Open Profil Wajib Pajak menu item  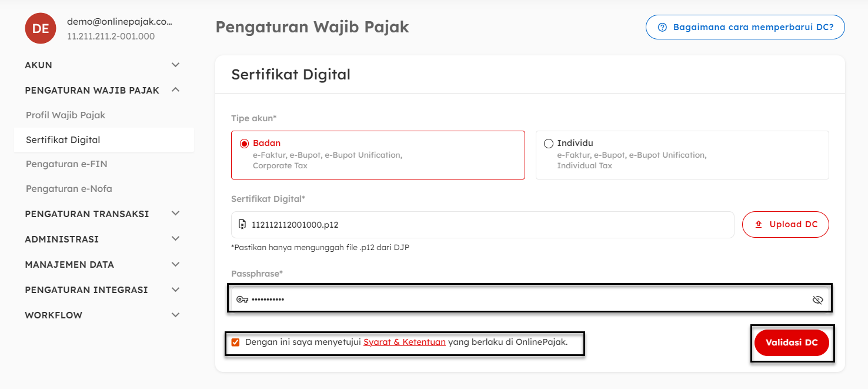point(66,115)
